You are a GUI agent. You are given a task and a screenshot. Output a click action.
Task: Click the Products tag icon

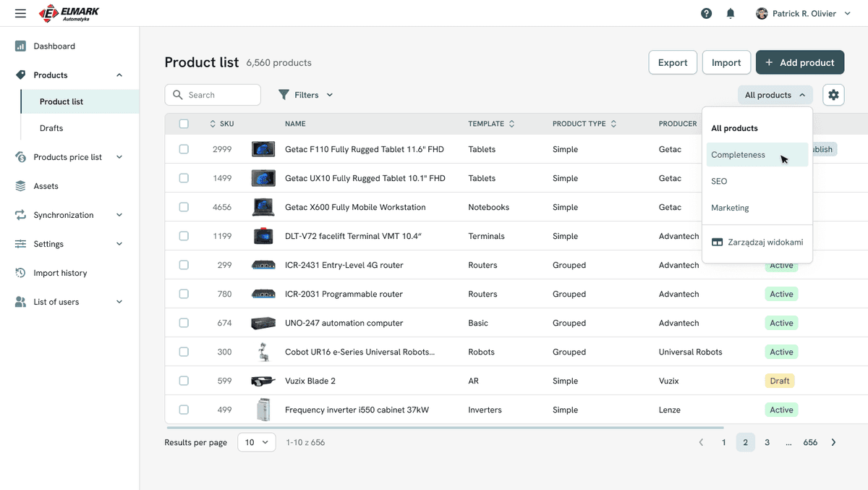click(20, 75)
